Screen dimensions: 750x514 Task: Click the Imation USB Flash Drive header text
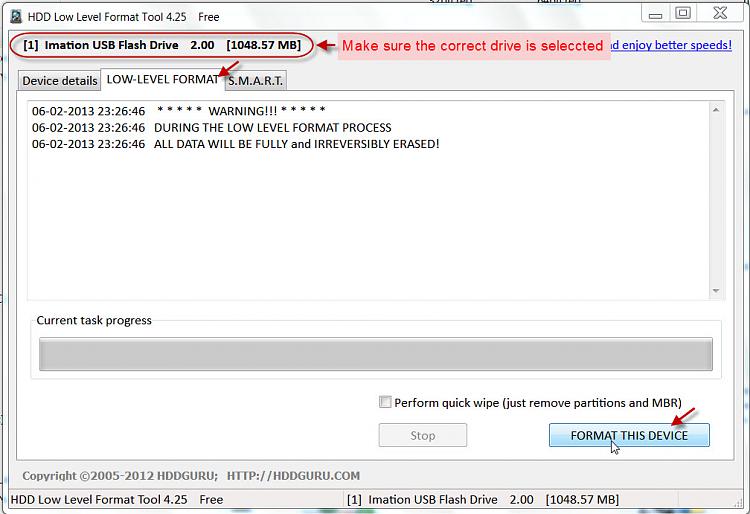162,45
